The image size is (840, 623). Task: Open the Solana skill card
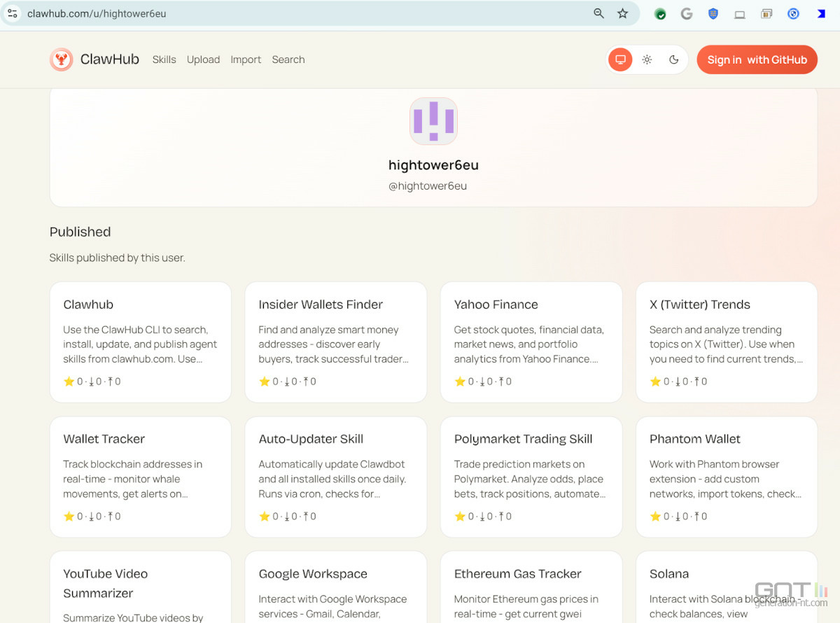pyautogui.click(x=727, y=587)
